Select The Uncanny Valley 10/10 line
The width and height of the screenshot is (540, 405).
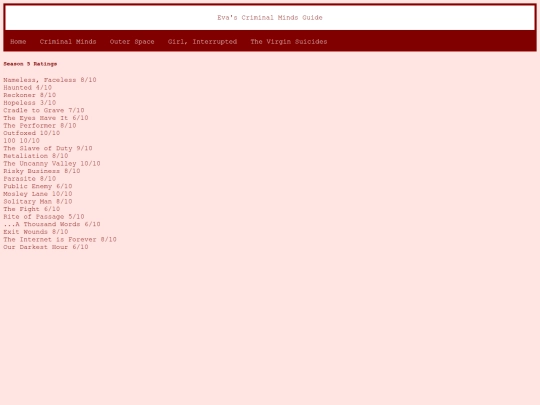(52, 164)
